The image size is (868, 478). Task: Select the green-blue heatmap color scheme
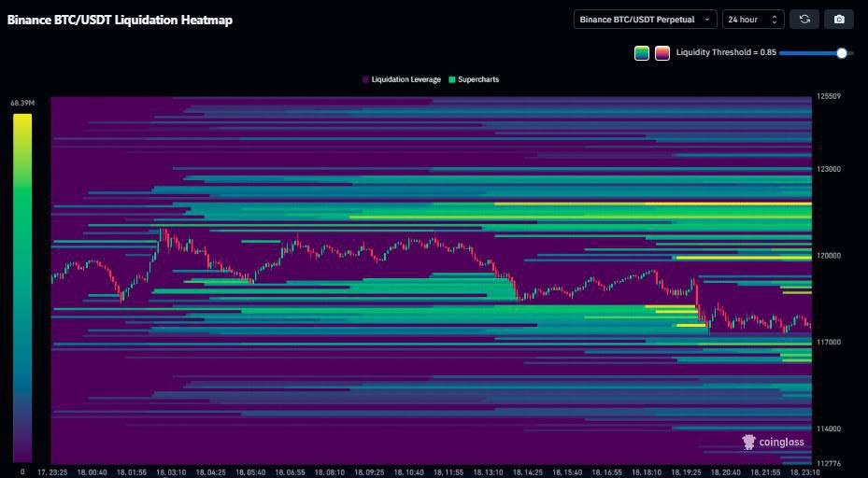pyautogui.click(x=642, y=53)
